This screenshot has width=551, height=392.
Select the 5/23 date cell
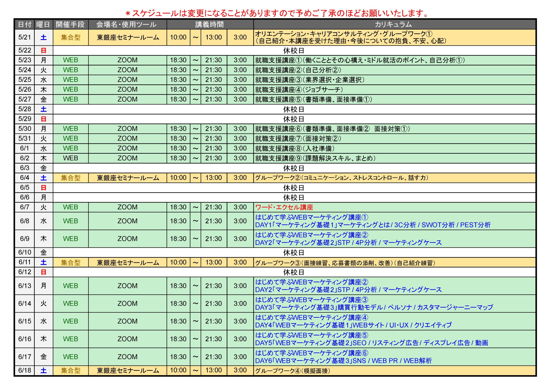(25, 60)
